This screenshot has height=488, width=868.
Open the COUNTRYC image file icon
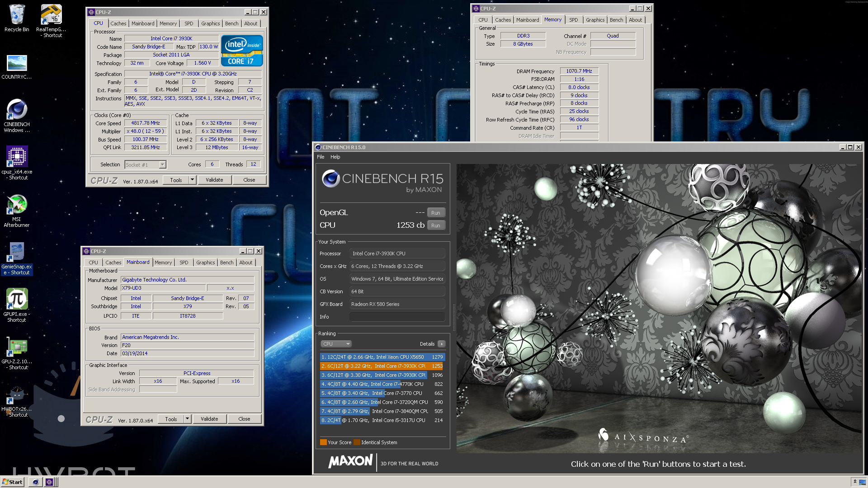[17, 67]
